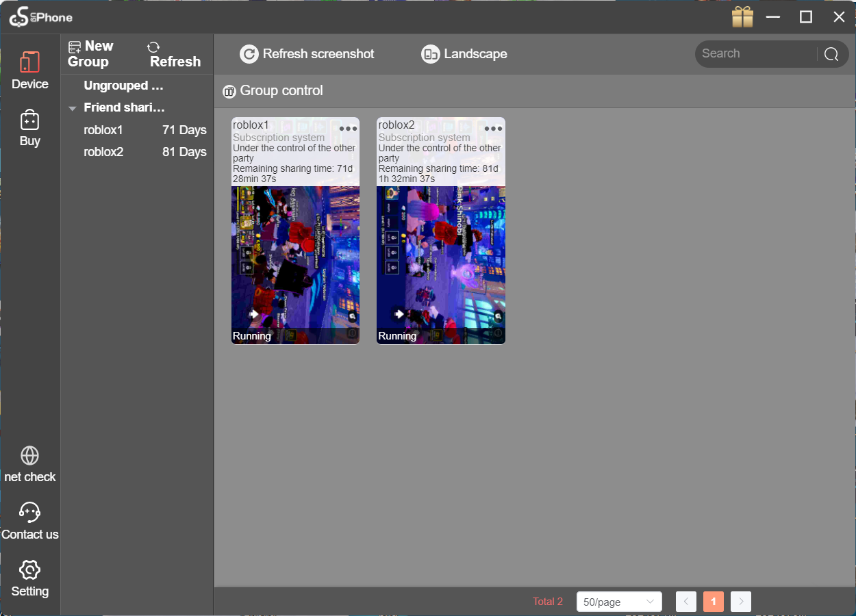Image resolution: width=856 pixels, height=616 pixels.
Task: Click the info icon on roblox2 card
Action: [498, 333]
